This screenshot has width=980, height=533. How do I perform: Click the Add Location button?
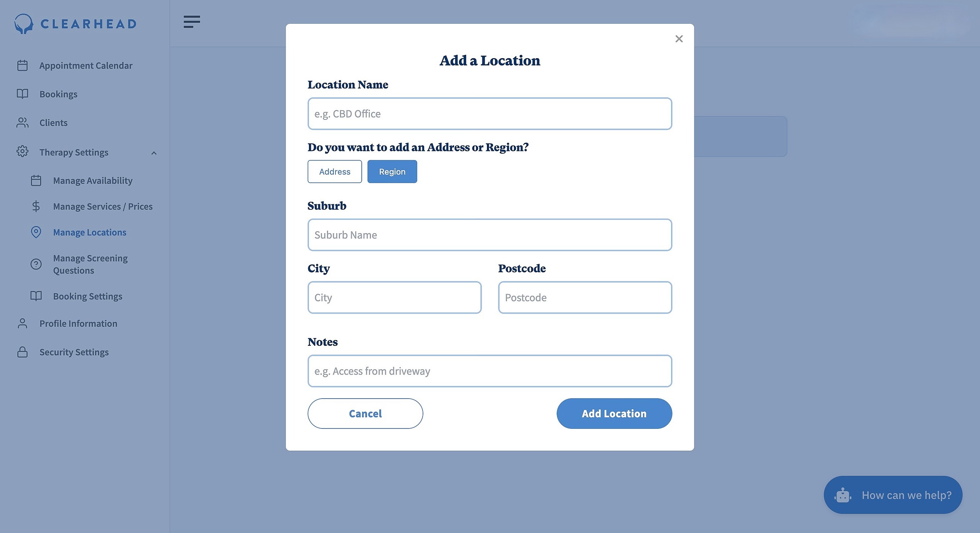pyautogui.click(x=614, y=414)
